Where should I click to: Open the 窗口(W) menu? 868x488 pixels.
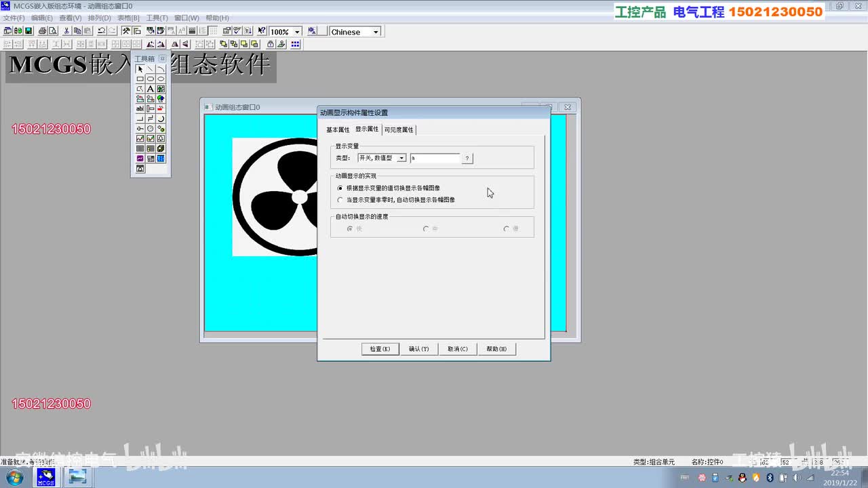(186, 18)
